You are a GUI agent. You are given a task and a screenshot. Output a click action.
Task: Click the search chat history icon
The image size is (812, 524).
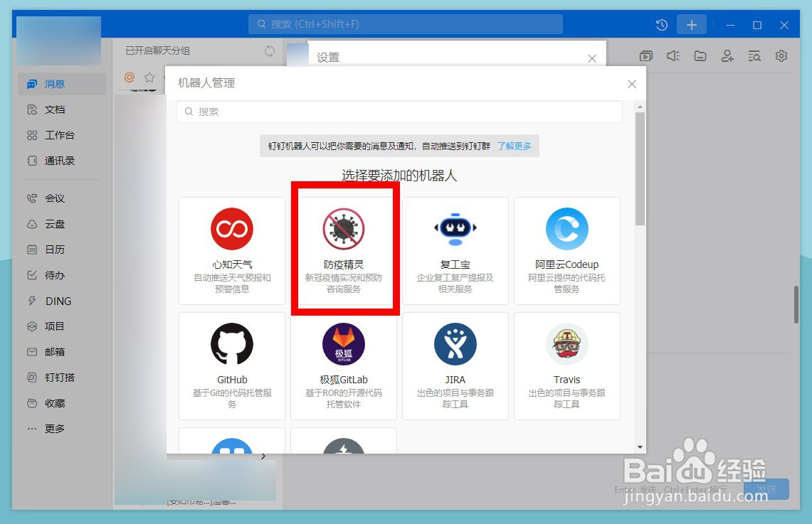pyautogui.click(x=754, y=56)
